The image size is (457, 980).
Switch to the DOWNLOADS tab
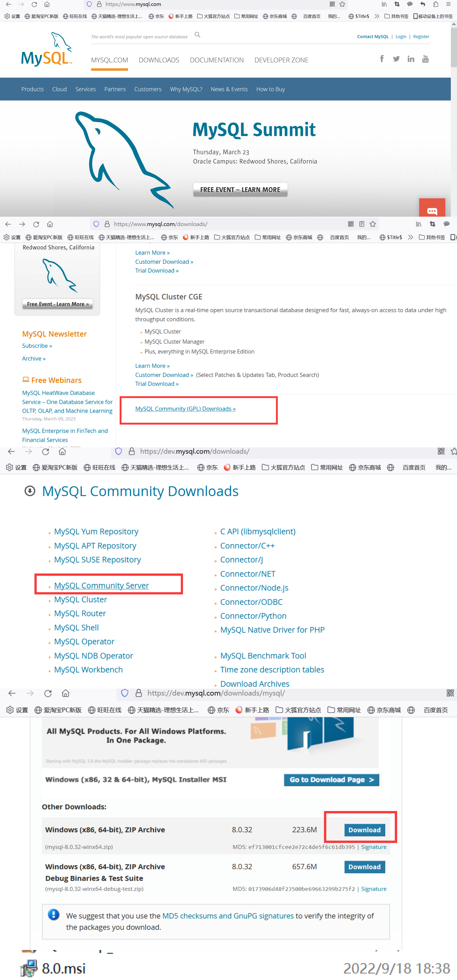(x=159, y=60)
